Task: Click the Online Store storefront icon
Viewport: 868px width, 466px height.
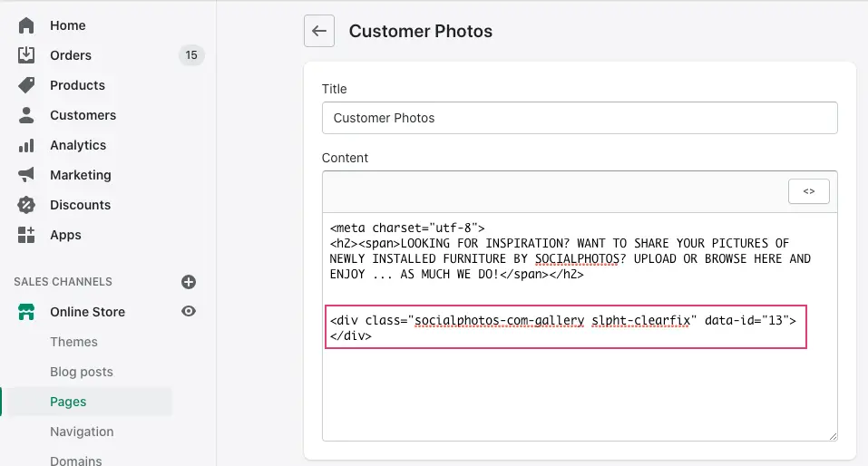Action: click(26, 312)
